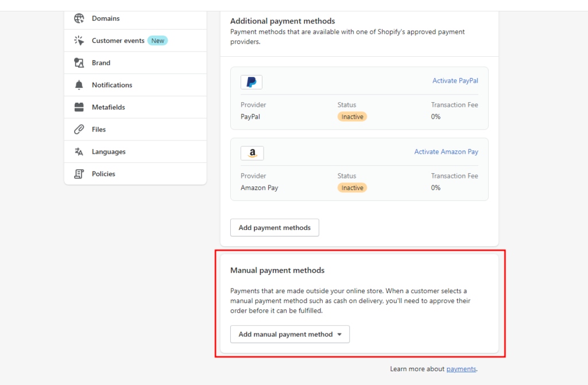588x385 pixels.
Task: Open the Customer events settings page
Action: coord(119,41)
